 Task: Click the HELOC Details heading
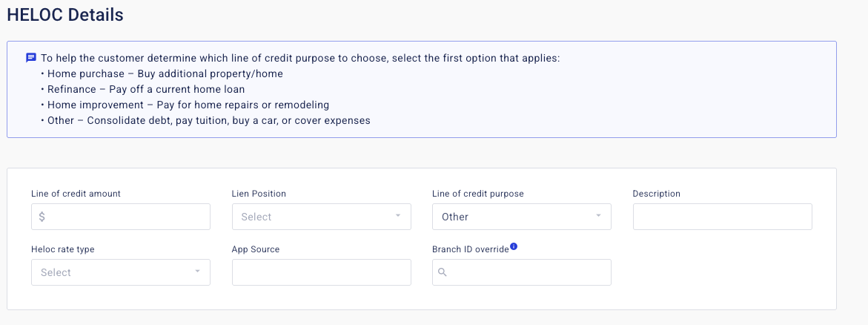65,14
